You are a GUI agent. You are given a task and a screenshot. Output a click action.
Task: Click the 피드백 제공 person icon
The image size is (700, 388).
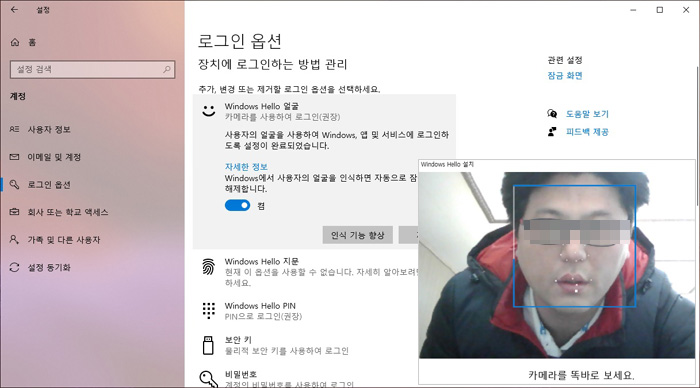coord(552,132)
